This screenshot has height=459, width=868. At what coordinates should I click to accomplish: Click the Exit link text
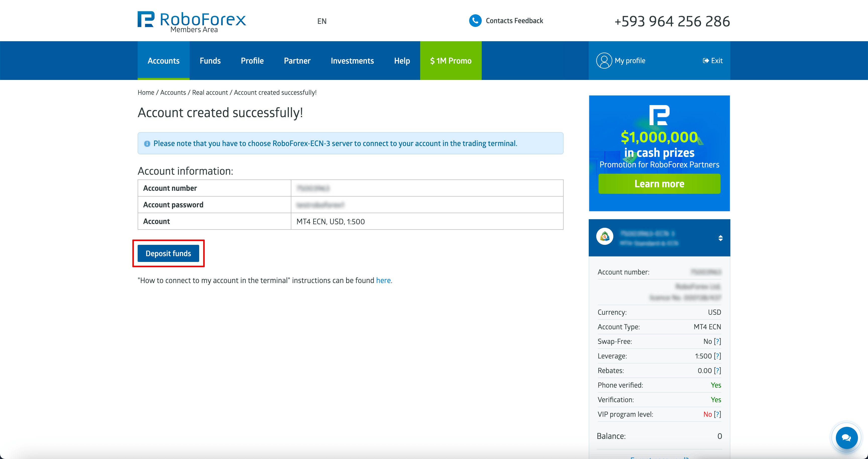pyautogui.click(x=717, y=61)
